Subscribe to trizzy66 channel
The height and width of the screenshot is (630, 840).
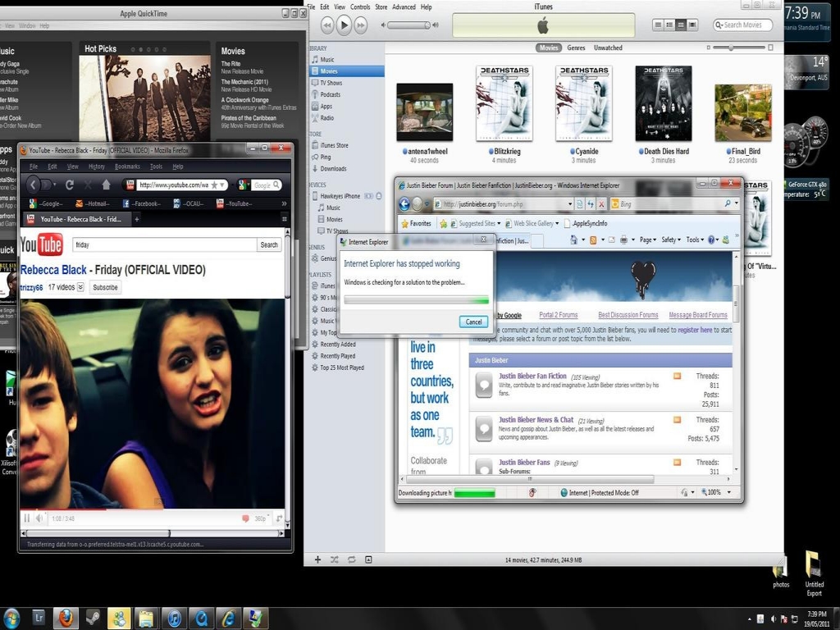pyautogui.click(x=105, y=287)
